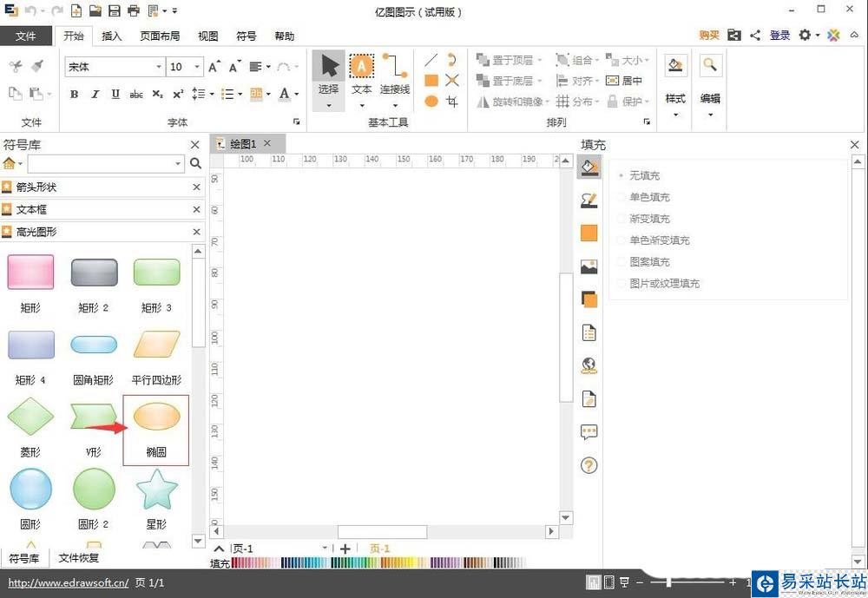The height and width of the screenshot is (598, 868).
Task: Click the print icon in quick toolbar
Action: point(134,10)
